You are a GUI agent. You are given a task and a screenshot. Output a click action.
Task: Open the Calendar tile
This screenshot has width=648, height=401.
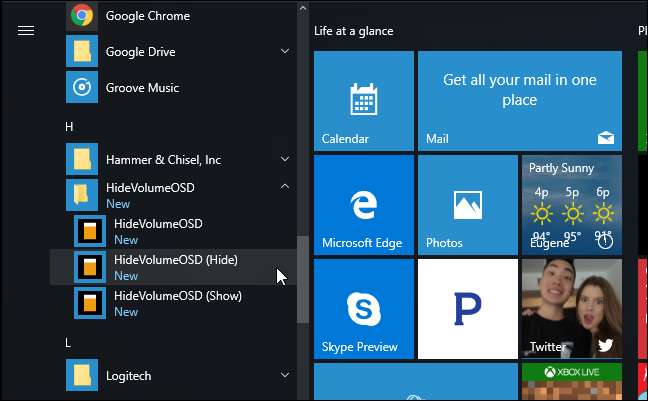[363, 102]
